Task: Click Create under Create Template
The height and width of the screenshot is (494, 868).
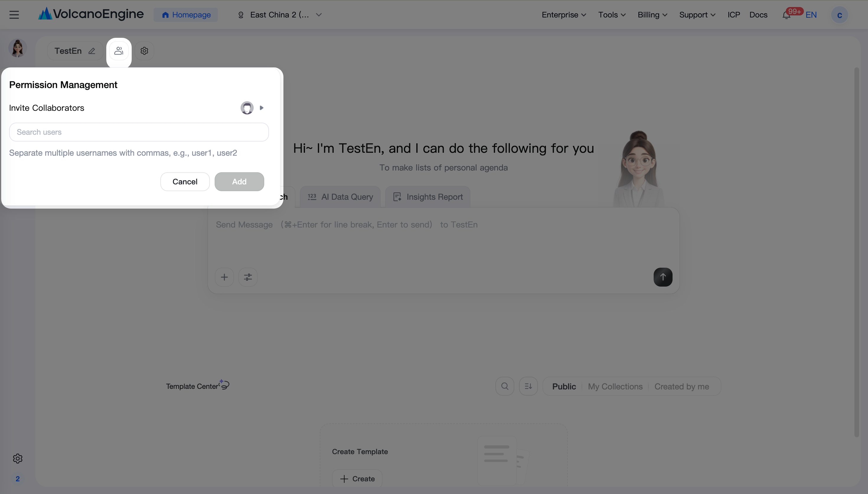Action: [357, 478]
